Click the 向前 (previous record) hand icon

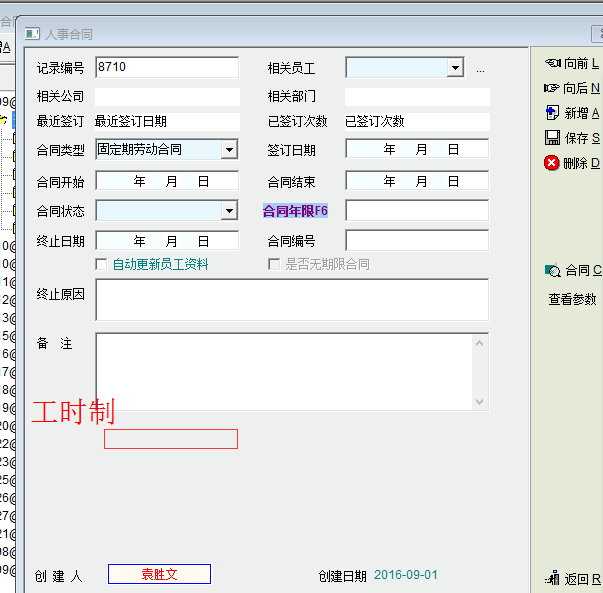point(552,63)
